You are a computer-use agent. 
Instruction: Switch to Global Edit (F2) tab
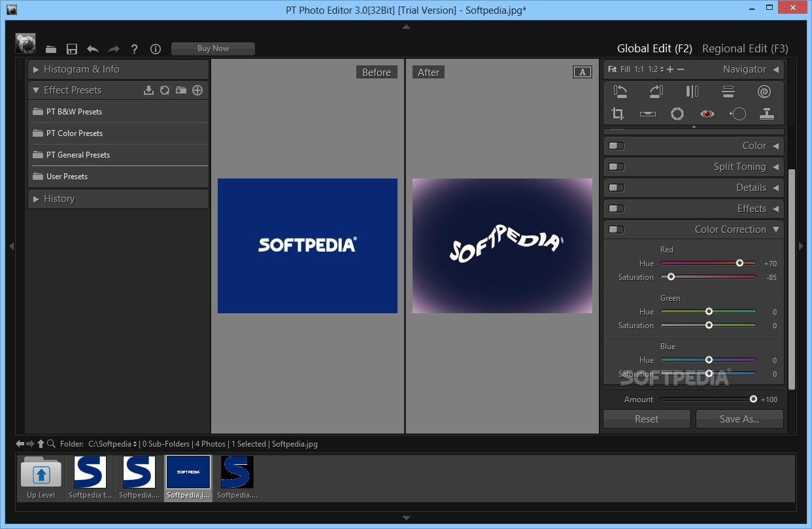(654, 48)
